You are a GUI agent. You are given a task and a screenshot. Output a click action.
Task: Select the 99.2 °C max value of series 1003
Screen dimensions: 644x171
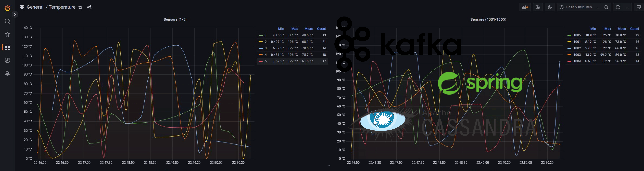point(606,55)
